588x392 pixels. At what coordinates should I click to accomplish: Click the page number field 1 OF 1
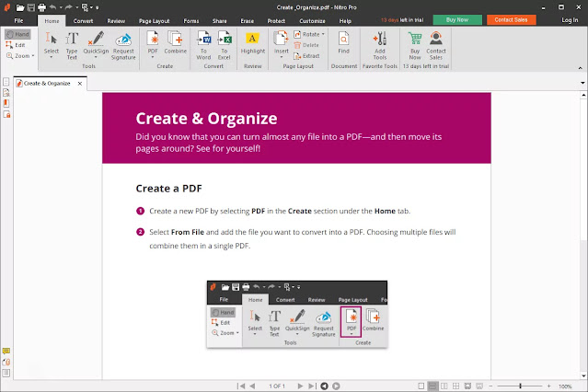[x=277, y=386]
